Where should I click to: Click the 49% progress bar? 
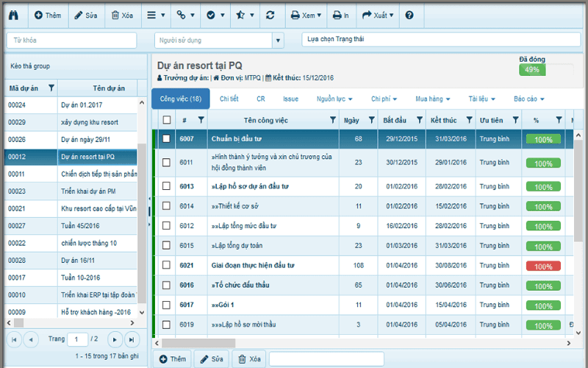(x=532, y=69)
